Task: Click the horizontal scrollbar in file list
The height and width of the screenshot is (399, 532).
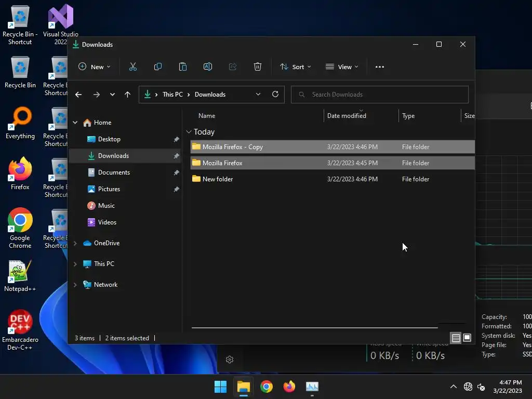Action: pyautogui.click(x=314, y=328)
